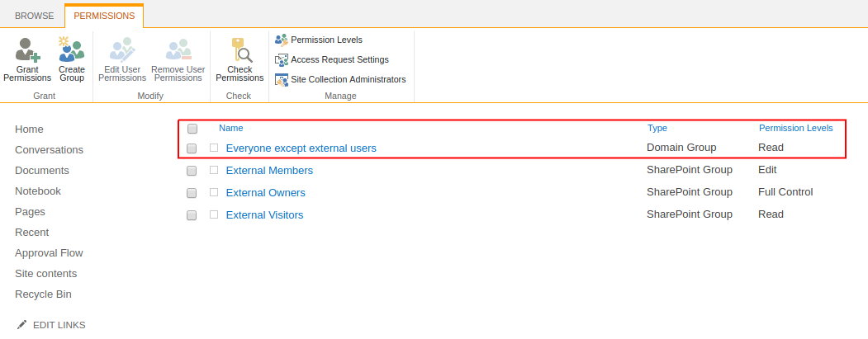Viewport: 868px width, 339px height.
Task: Select the External Owners row checkbox
Action: click(x=192, y=193)
